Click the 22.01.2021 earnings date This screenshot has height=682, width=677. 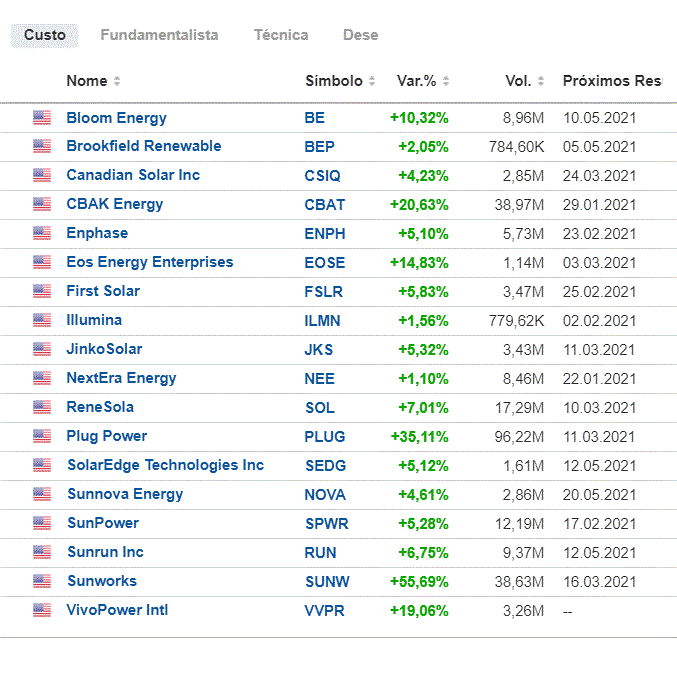point(599,379)
